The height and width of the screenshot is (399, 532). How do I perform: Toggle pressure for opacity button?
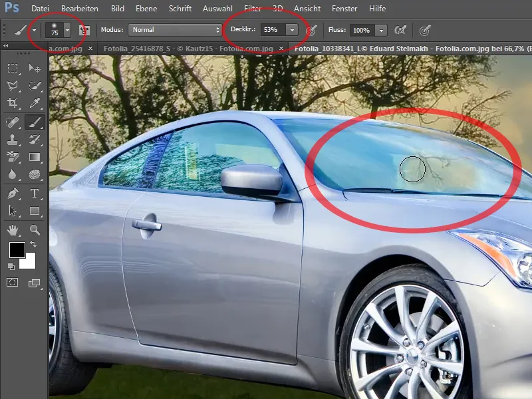point(311,30)
